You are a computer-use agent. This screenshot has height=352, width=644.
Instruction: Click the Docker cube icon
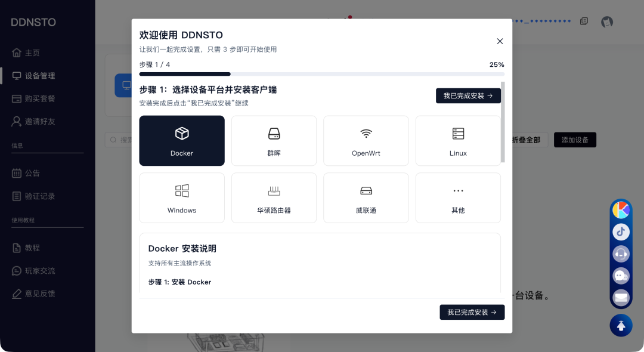(182, 134)
